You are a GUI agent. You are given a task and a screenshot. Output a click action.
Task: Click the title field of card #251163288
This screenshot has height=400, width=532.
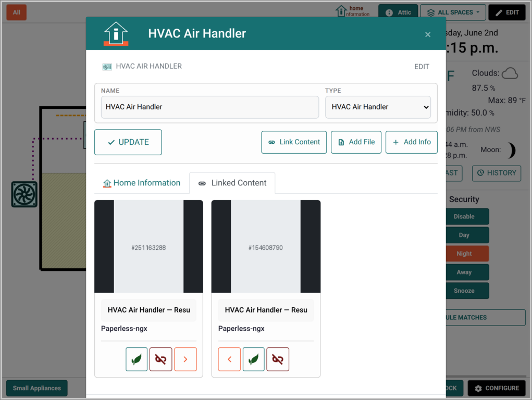click(x=149, y=310)
